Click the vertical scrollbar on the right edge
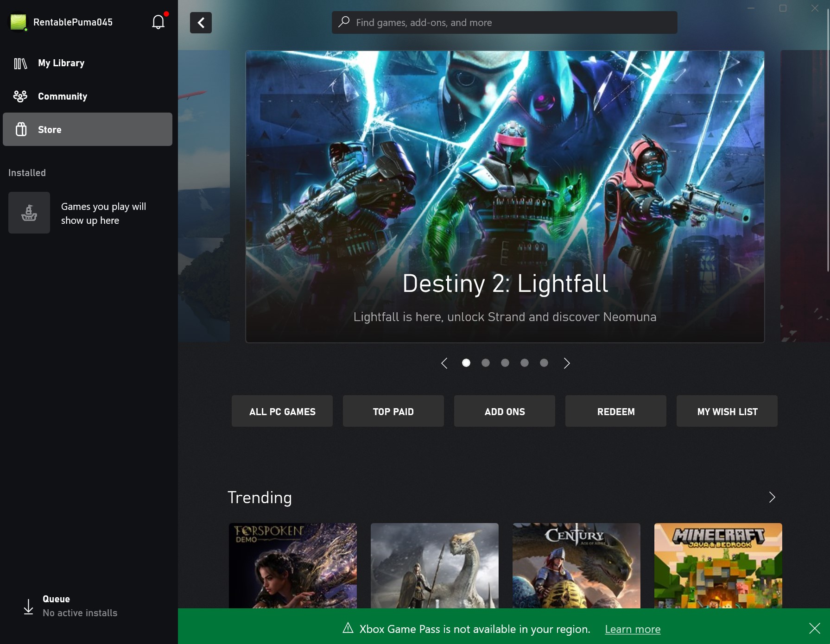830x644 pixels. [828, 139]
